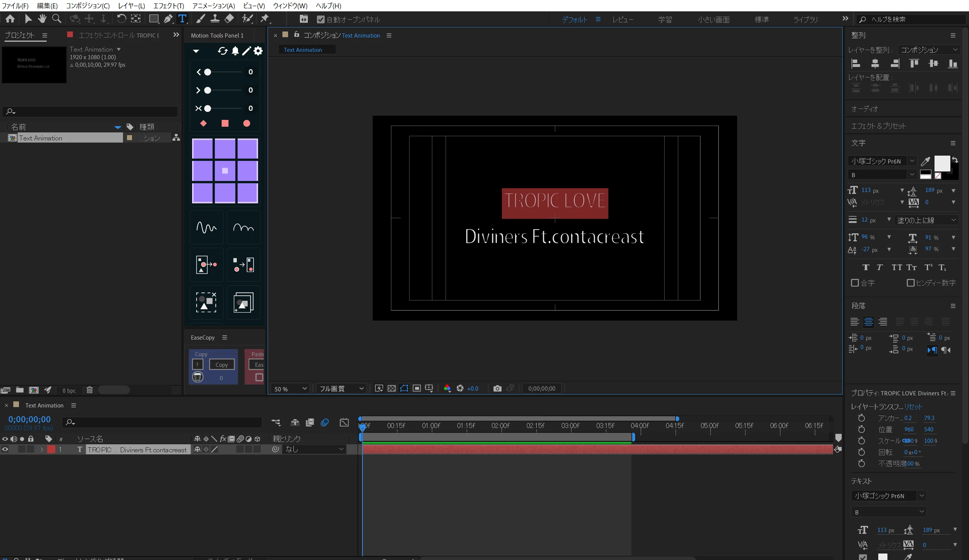Viewport: 969px width, 560px height.
Task: Select the Pen tool in toolbar
Action: (168, 19)
